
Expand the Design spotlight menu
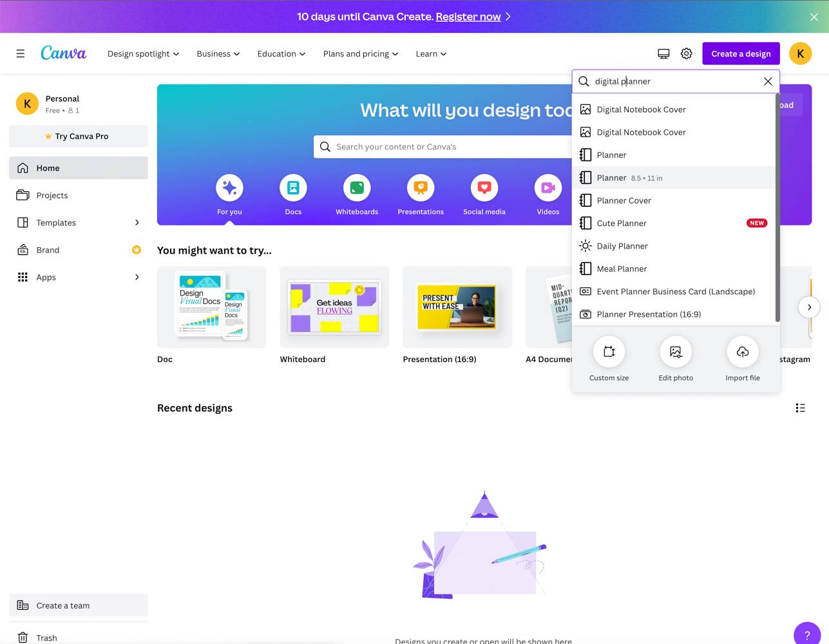tap(143, 53)
